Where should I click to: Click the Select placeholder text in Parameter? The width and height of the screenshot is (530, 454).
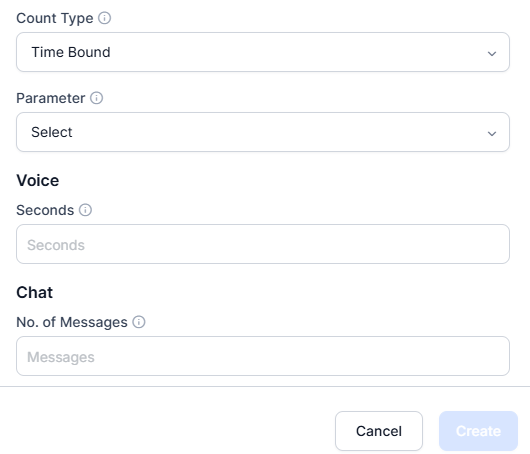click(x=52, y=132)
